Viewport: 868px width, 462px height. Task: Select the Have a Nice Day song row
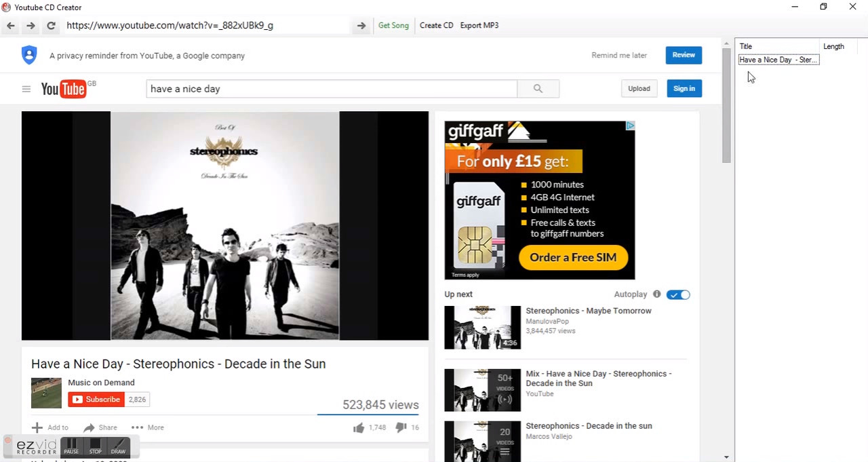point(778,60)
